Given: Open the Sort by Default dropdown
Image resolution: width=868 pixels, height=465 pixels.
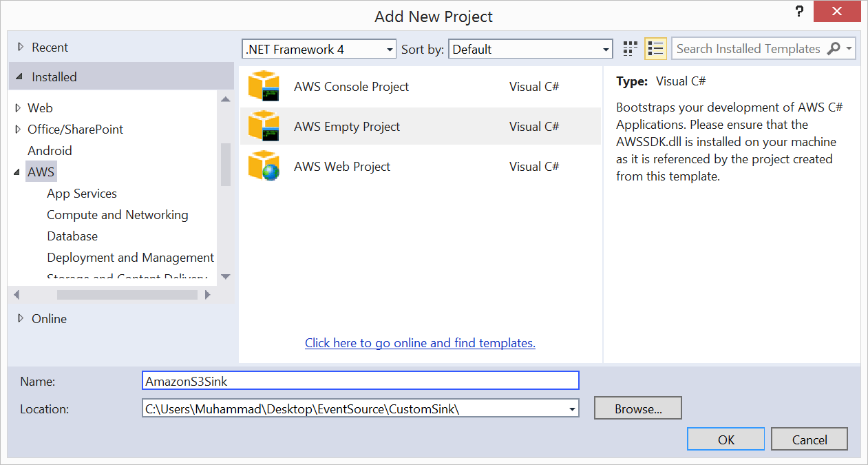Looking at the screenshot, I should (531, 49).
